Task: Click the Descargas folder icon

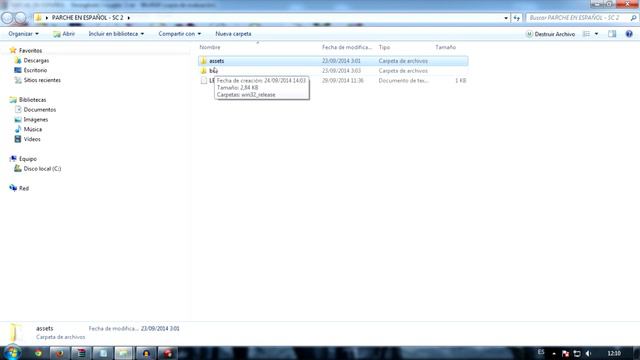Action: point(18,60)
